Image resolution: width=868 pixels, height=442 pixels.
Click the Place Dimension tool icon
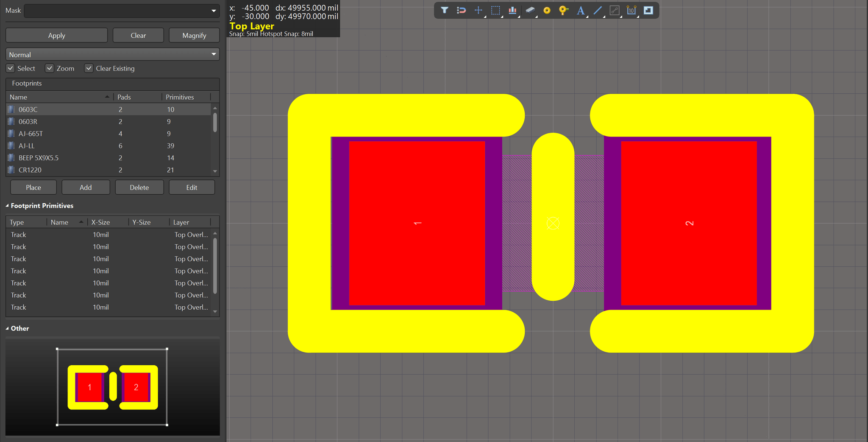point(632,10)
